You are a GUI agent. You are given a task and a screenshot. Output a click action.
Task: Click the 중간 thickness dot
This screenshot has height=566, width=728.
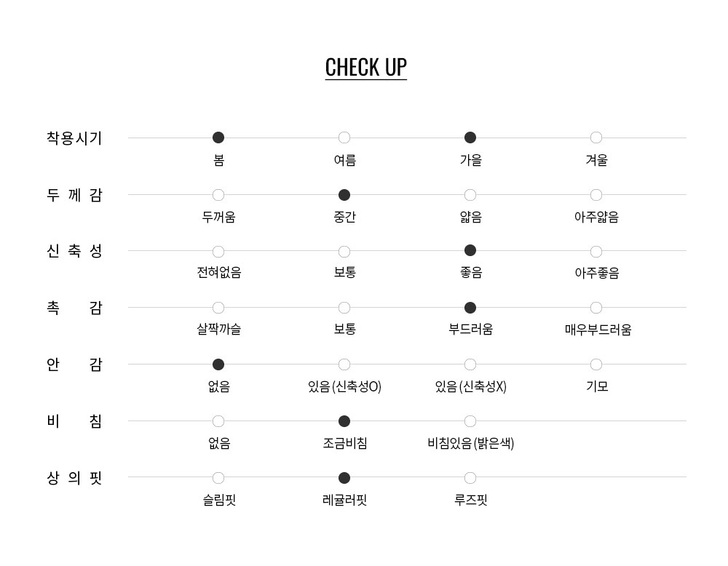pos(344,195)
